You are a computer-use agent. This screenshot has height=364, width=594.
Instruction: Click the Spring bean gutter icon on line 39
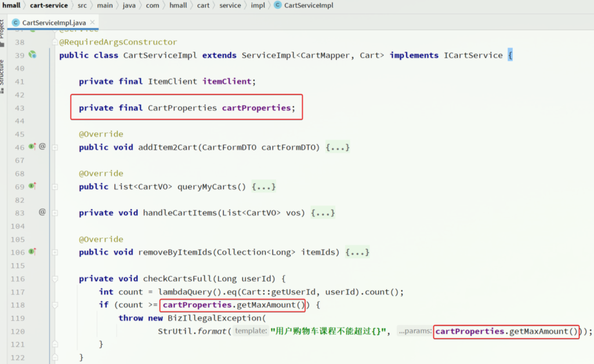[x=32, y=55]
